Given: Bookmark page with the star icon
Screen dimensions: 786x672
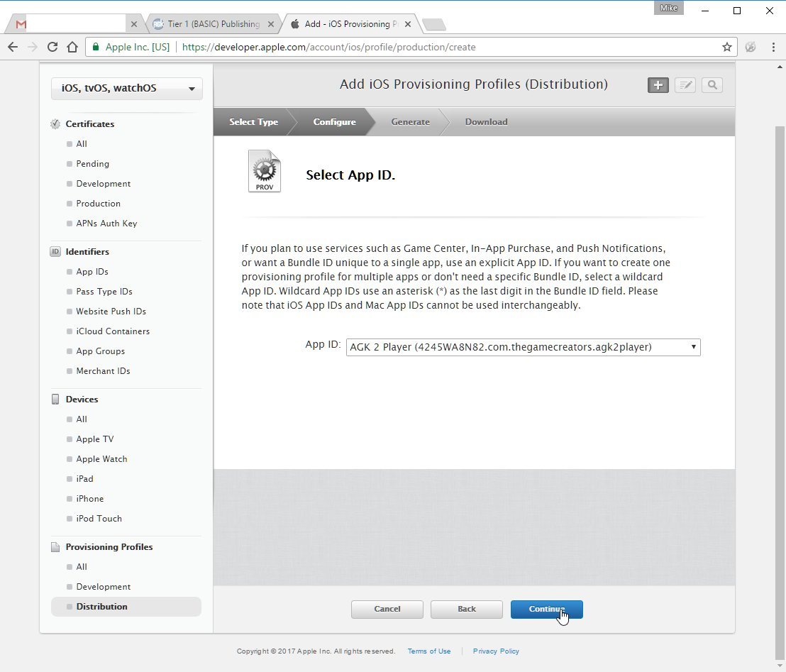Looking at the screenshot, I should (727, 47).
